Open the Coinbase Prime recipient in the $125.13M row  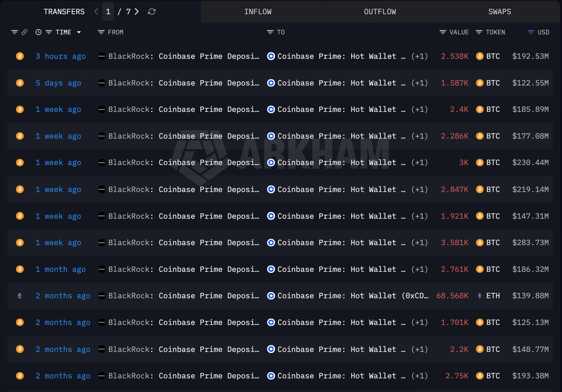[341, 322]
